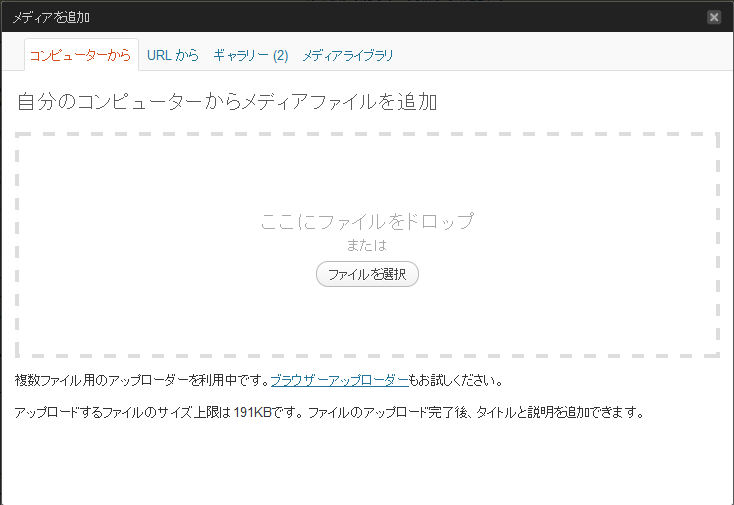Image resolution: width=734 pixels, height=505 pixels.
Task: Close the メディアを追加 dialog
Action: point(714,17)
